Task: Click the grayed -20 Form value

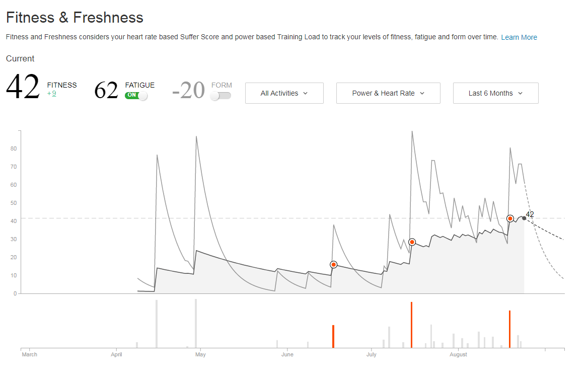Action: [188, 91]
